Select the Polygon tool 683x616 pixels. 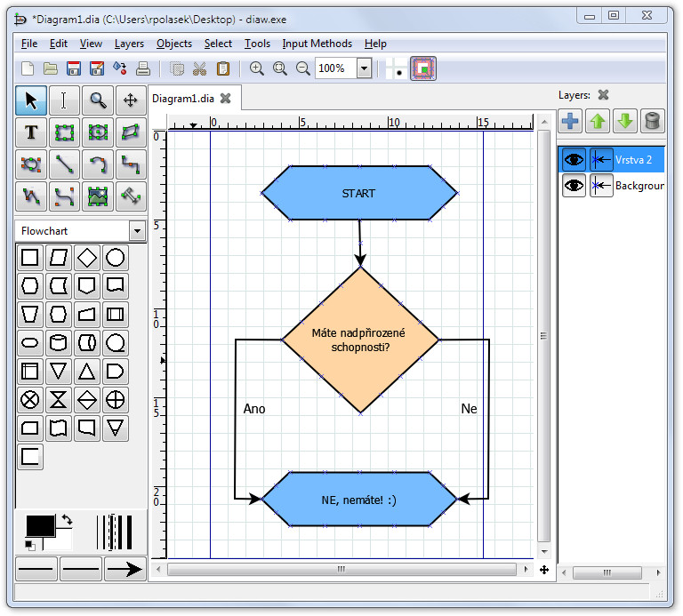point(131,132)
